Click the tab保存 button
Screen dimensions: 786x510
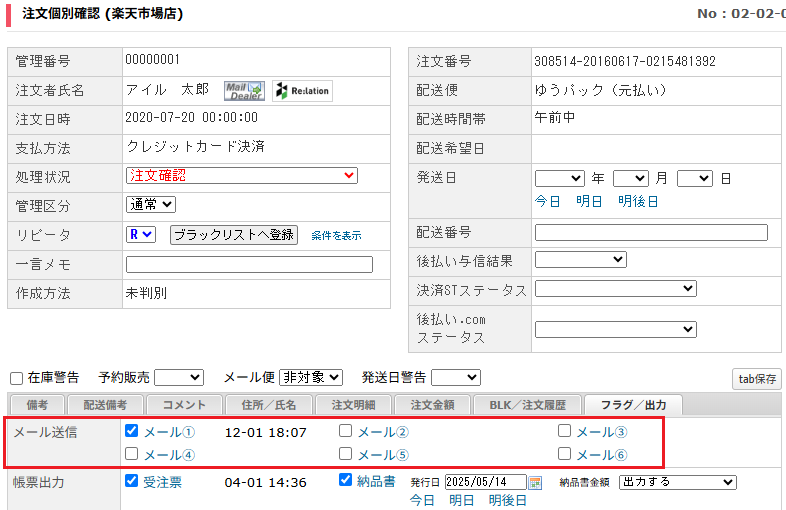click(757, 379)
